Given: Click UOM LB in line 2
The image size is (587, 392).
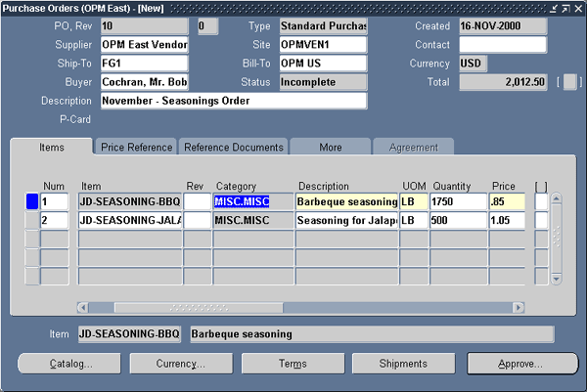Looking at the screenshot, I should click(414, 220).
